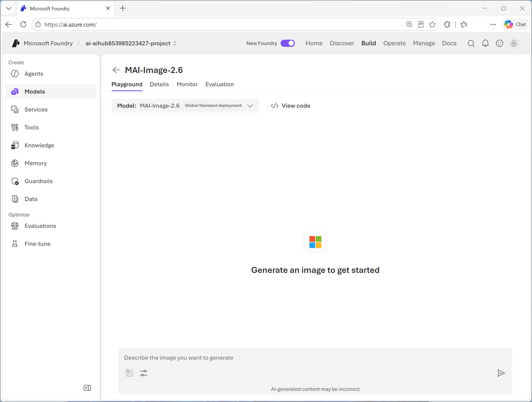Add this page to favorites star

[x=432, y=24]
